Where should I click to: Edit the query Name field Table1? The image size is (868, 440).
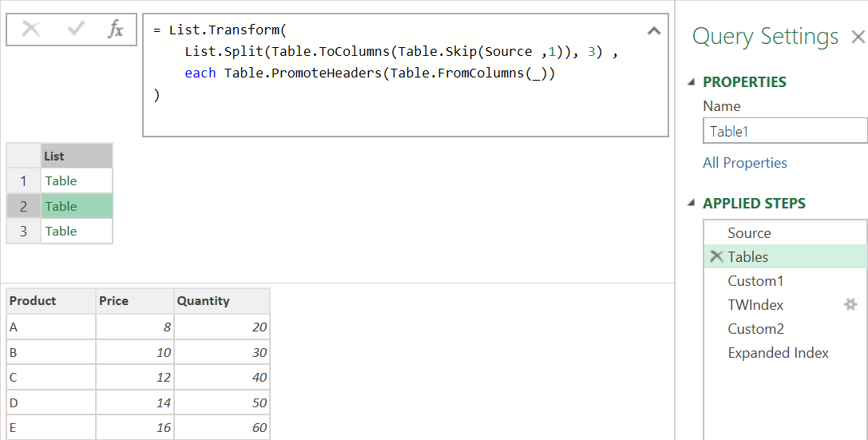785,131
